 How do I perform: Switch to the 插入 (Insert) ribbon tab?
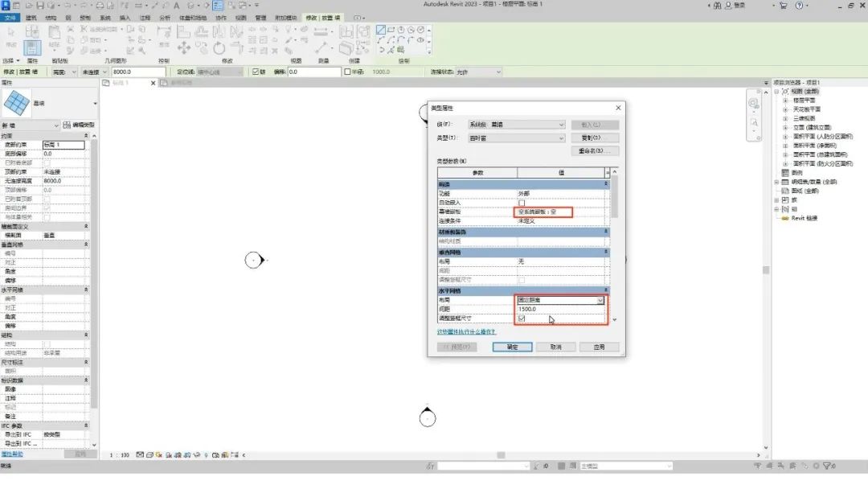[125, 18]
